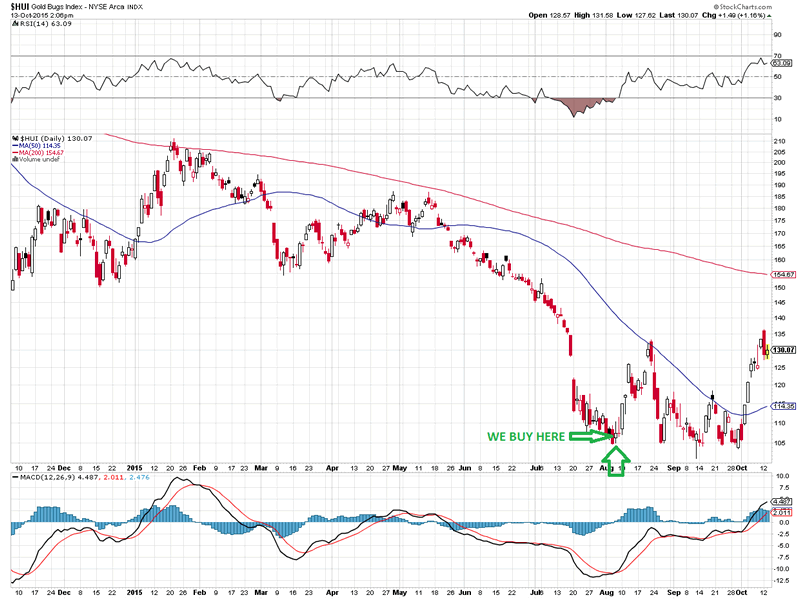800x599 pixels.
Task: Click the 154.67 MA(200) value tag on right axis
Action: point(783,274)
